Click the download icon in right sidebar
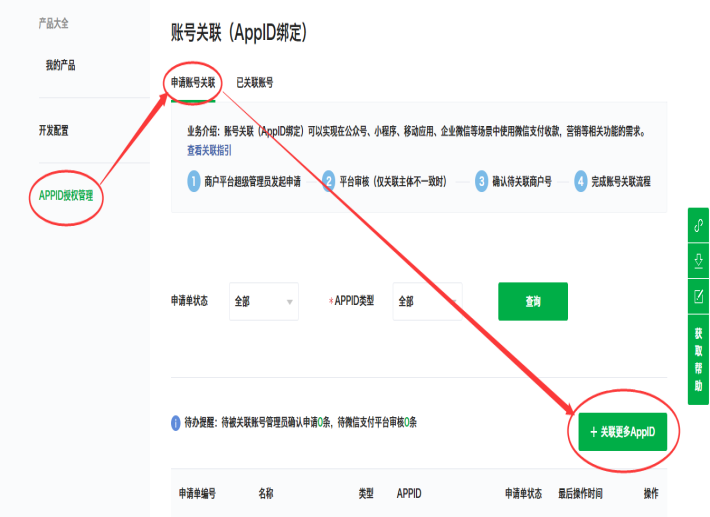710x517 pixels. [x=698, y=261]
